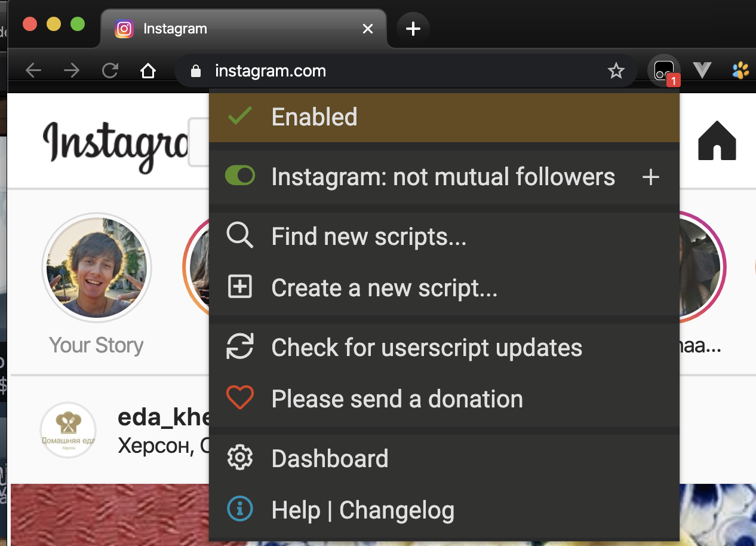Reload the page with the refresh icon
The image size is (756, 546).
pyautogui.click(x=110, y=72)
